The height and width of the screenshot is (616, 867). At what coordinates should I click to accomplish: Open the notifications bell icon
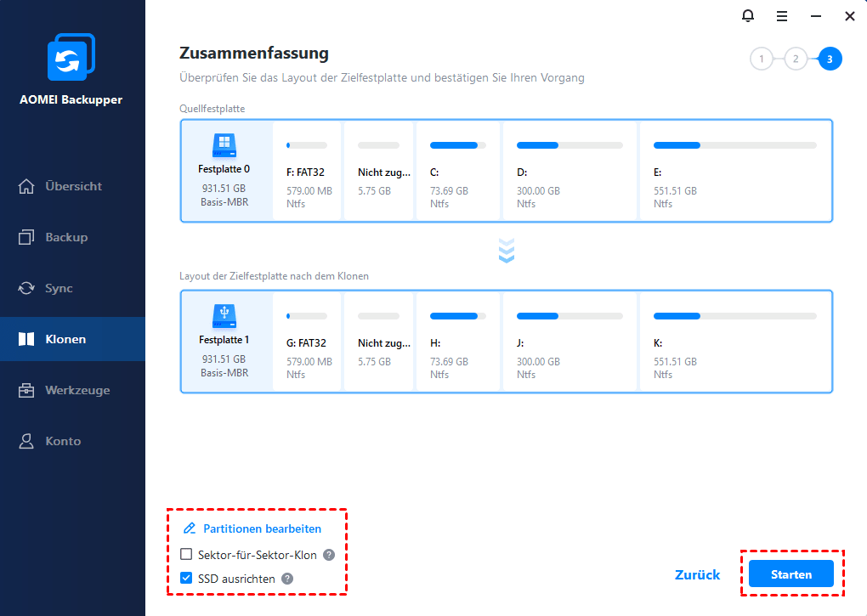click(747, 16)
